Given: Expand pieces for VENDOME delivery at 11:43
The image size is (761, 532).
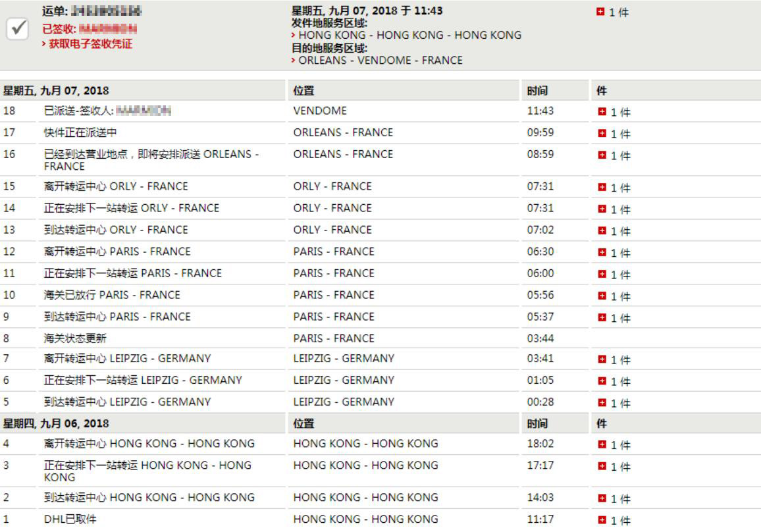Looking at the screenshot, I should (602, 112).
